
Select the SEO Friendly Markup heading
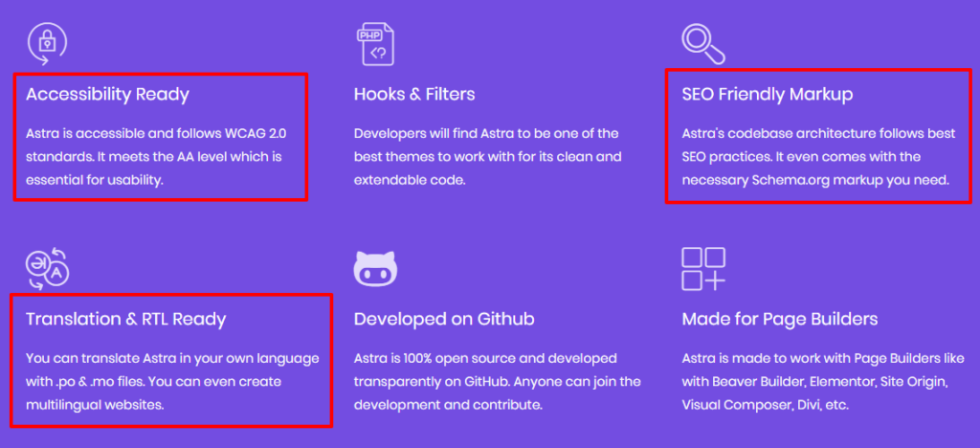pos(768,95)
